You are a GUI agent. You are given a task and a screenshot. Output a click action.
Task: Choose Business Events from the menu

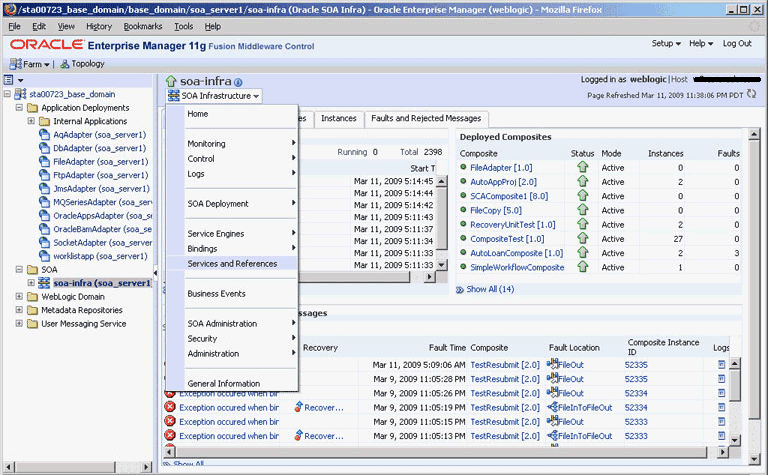(x=216, y=293)
